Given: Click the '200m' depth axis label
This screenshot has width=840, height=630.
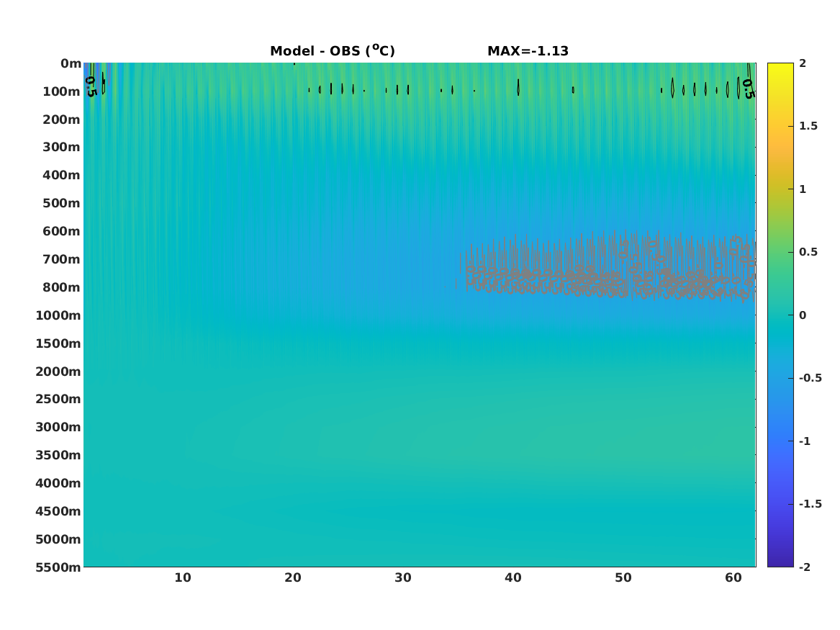Looking at the screenshot, I should point(62,120).
